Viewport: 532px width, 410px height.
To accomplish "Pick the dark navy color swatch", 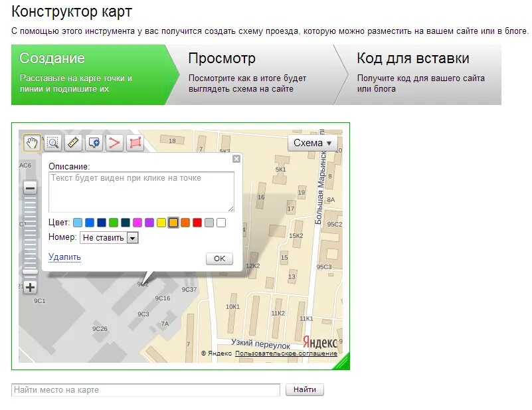I will pyautogui.click(x=102, y=223).
